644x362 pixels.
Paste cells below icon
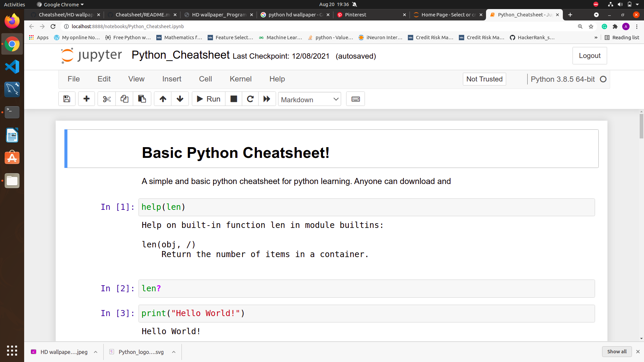(142, 99)
